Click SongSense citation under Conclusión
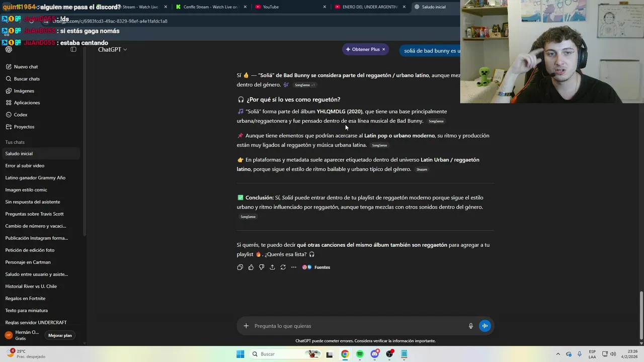 click(248, 217)
